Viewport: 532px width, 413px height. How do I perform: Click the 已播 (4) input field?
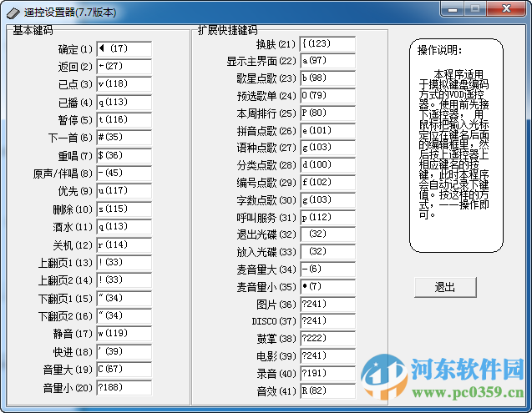(x=124, y=103)
